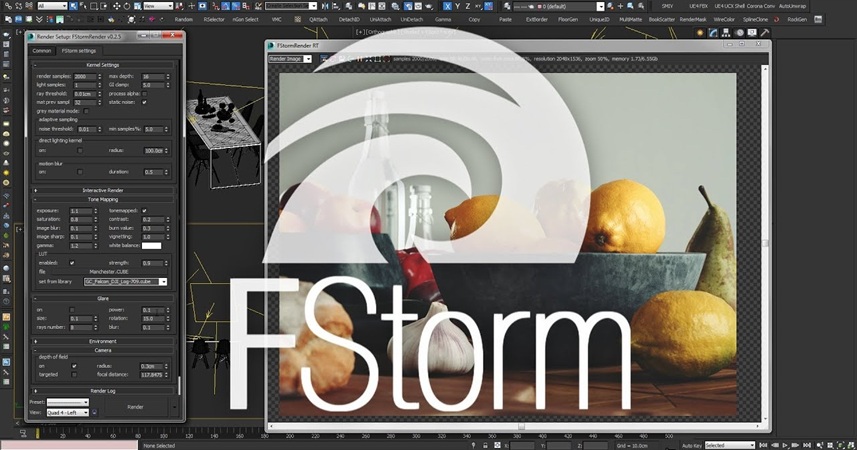Enable grey material mode checkbox

[x=86, y=111]
